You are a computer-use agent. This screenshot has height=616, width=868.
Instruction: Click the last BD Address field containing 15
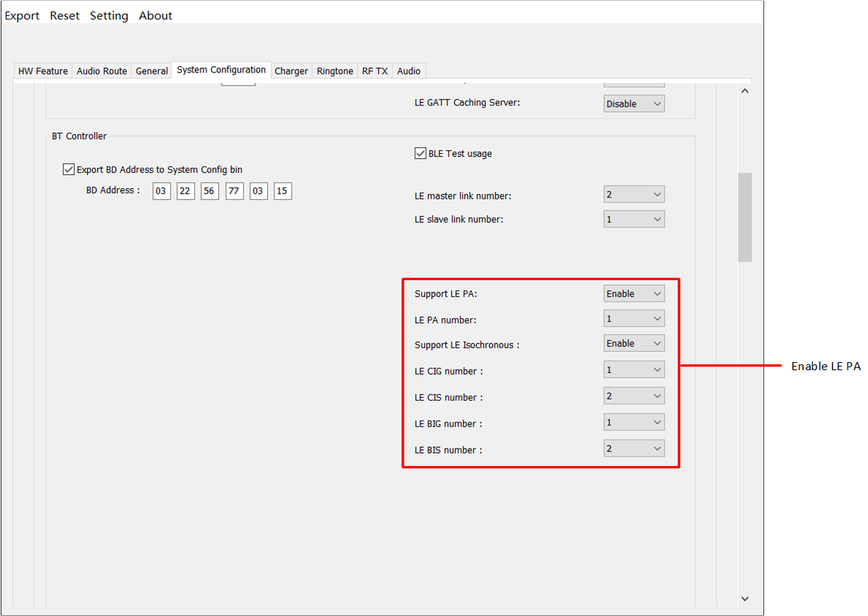tap(282, 192)
